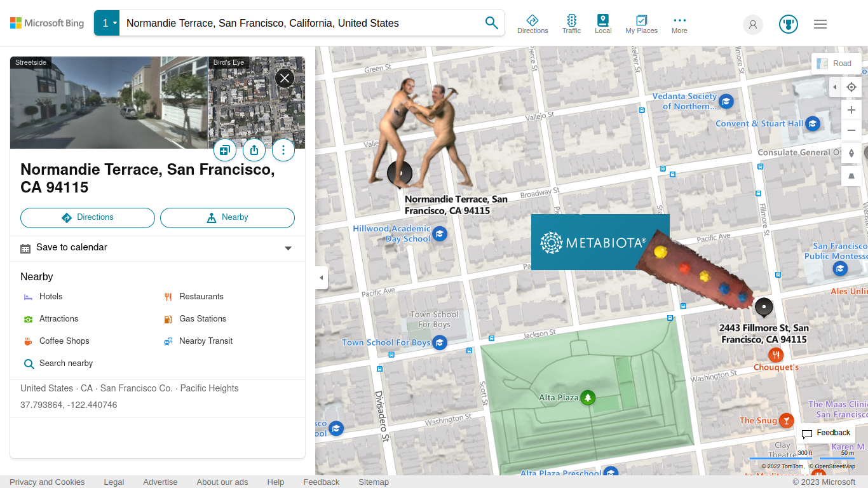Open the waypoint number 1 dropdown
The height and width of the screenshot is (488, 868).
click(x=107, y=23)
